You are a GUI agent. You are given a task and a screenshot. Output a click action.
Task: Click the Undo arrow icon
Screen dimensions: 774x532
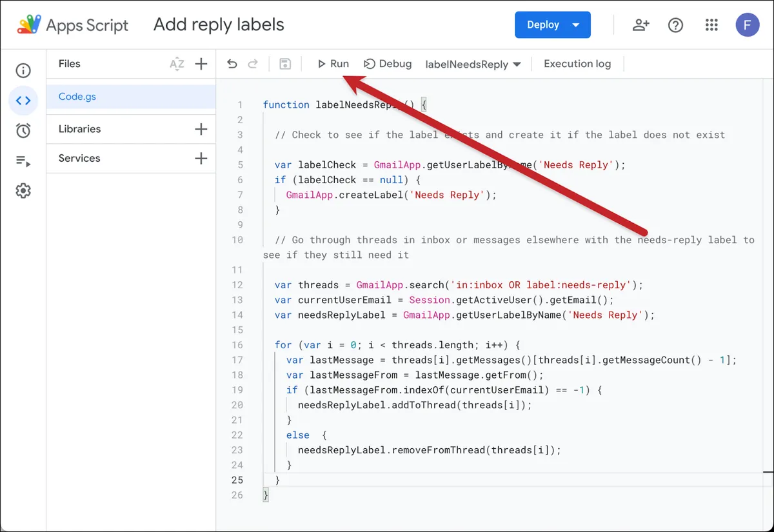click(232, 64)
